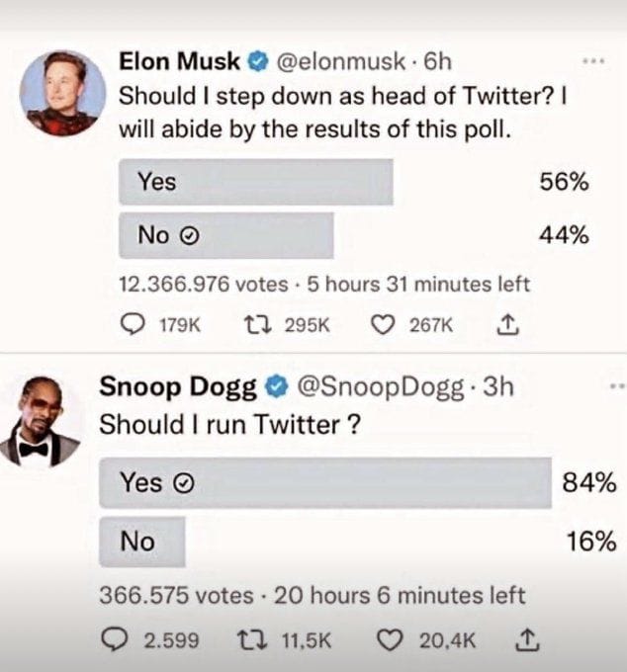Viewport: 627px width, 672px height.
Task: Share Snoop Dogg's tweet via share icon
Action: coord(523,640)
